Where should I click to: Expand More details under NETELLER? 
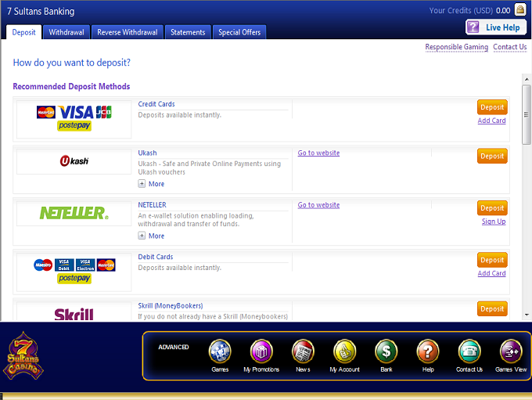point(151,236)
